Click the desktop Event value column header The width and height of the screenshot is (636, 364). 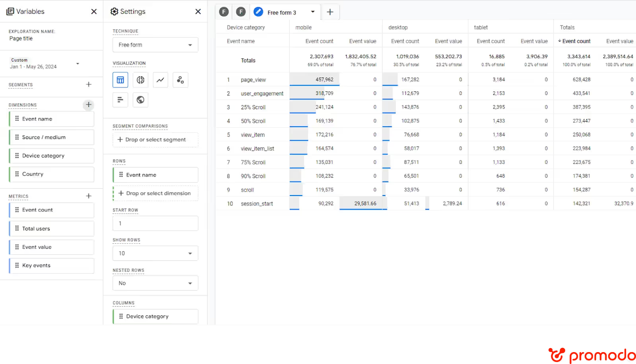tap(448, 41)
